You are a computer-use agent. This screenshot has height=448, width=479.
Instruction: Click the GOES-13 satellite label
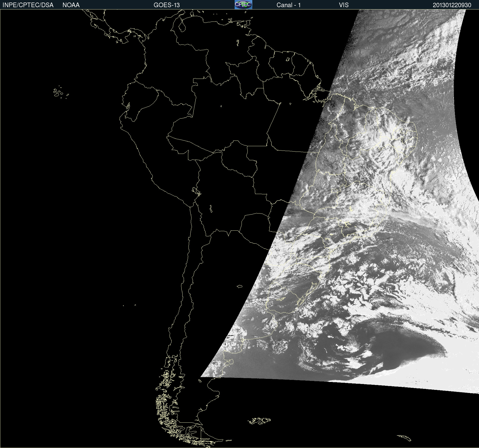[167, 5]
